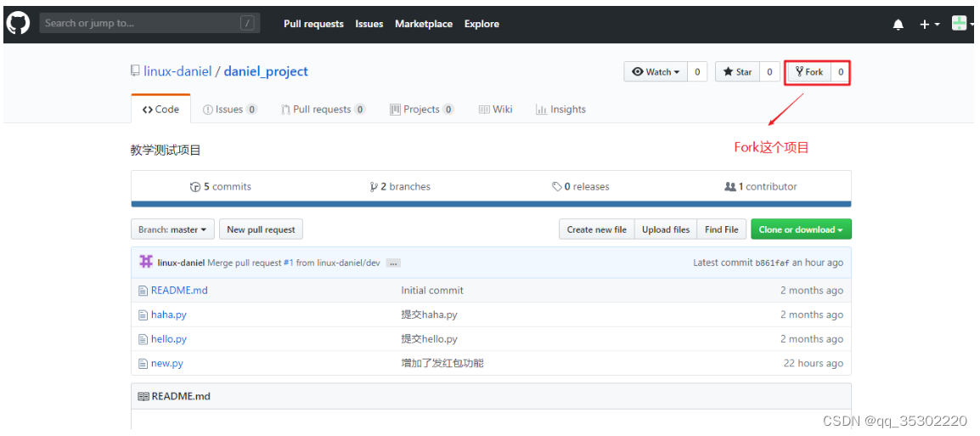The image size is (980, 436).
Task: Switch to the Wiki tab
Action: [x=496, y=110]
